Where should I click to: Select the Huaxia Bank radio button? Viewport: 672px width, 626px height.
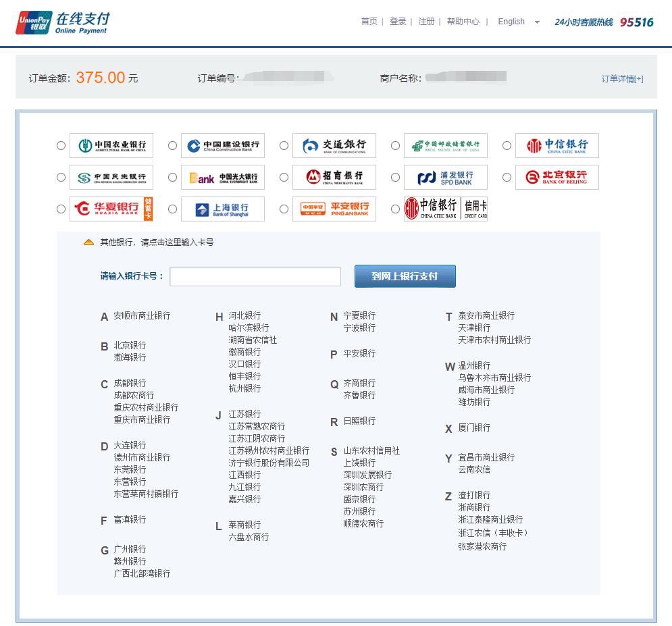pos(61,209)
